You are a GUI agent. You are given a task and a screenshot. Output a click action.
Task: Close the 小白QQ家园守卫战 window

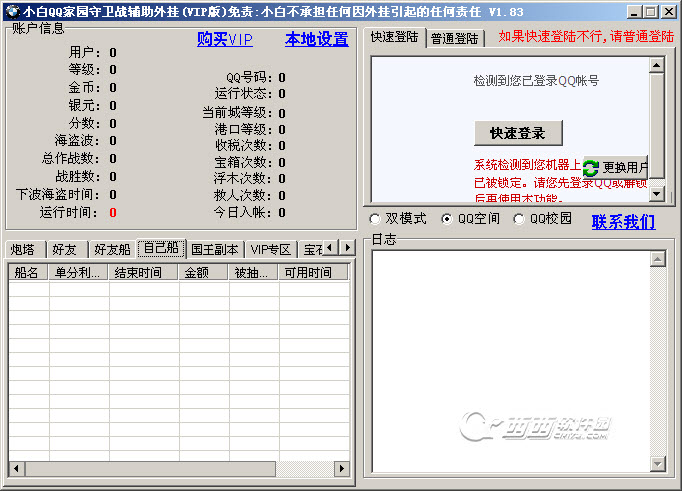click(x=669, y=12)
